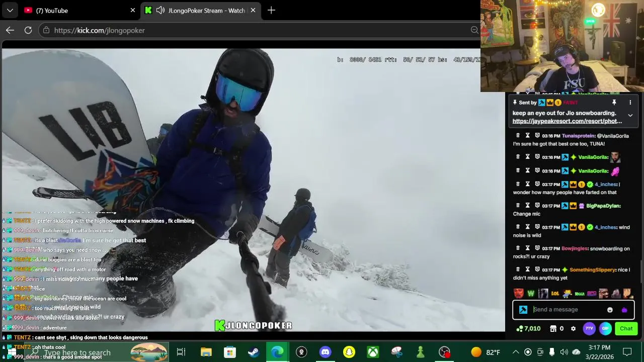Click the mod badge icon in message box
Screen dimensions: 644x362
(523, 310)
